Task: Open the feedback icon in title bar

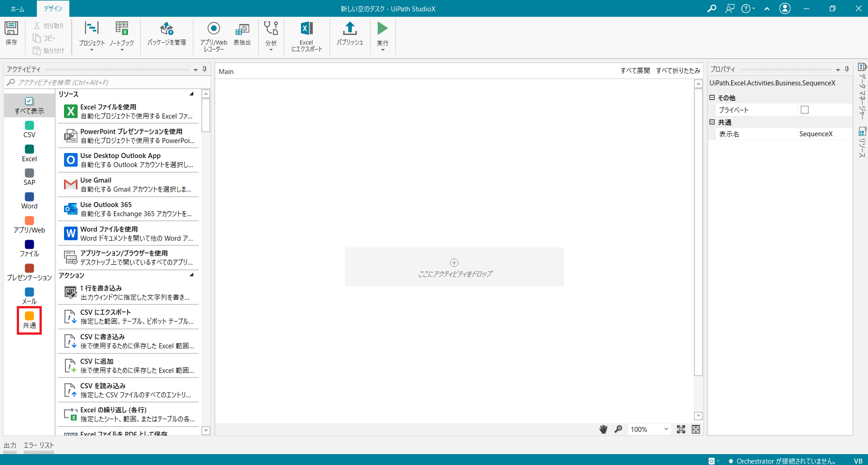Action: [x=730, y=9]
